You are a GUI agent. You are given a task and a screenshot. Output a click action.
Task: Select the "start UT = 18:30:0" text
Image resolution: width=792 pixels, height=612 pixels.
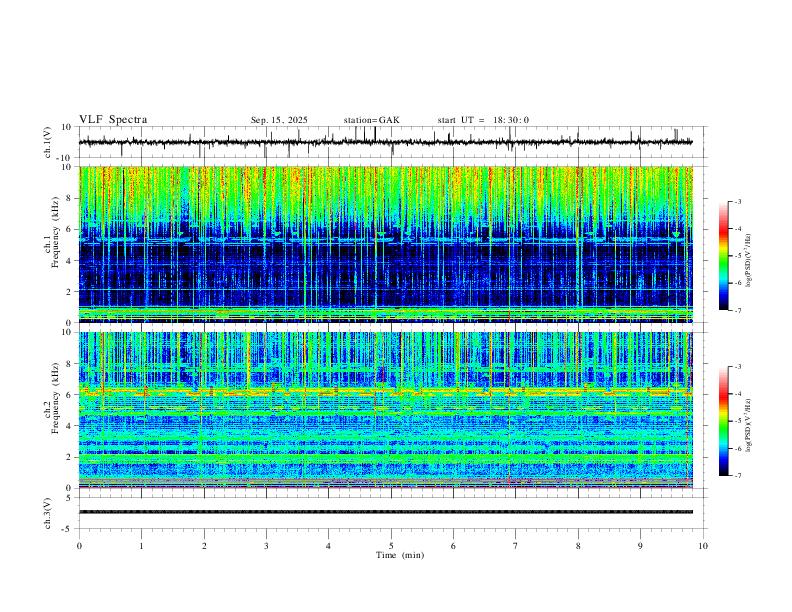(x=483, y=120)
